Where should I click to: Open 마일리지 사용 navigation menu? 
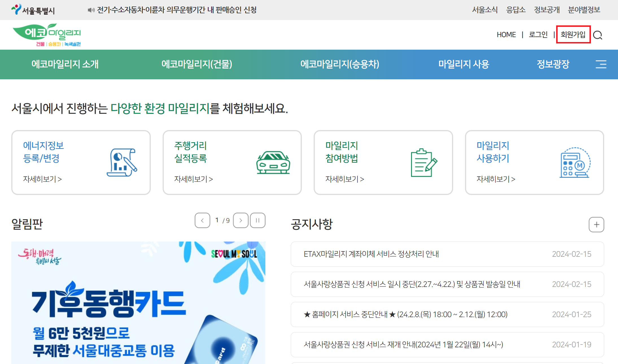pos(464,64)
